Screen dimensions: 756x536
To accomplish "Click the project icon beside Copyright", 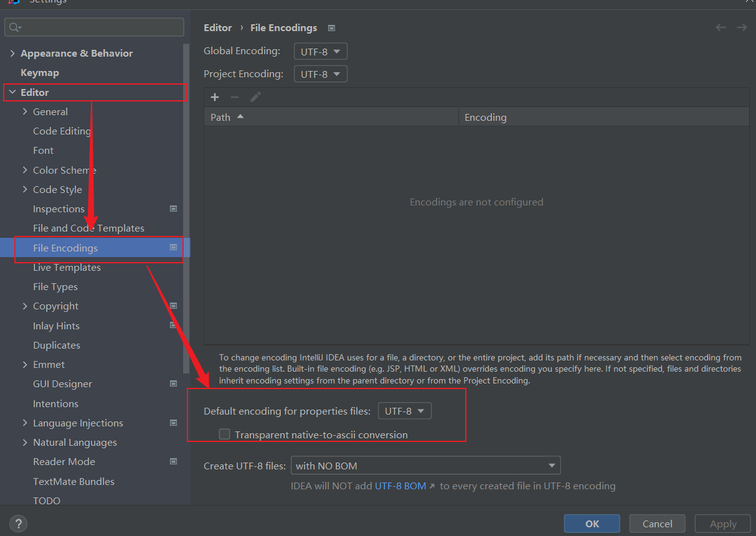I will pyautogui.click(x=174, y=306).
